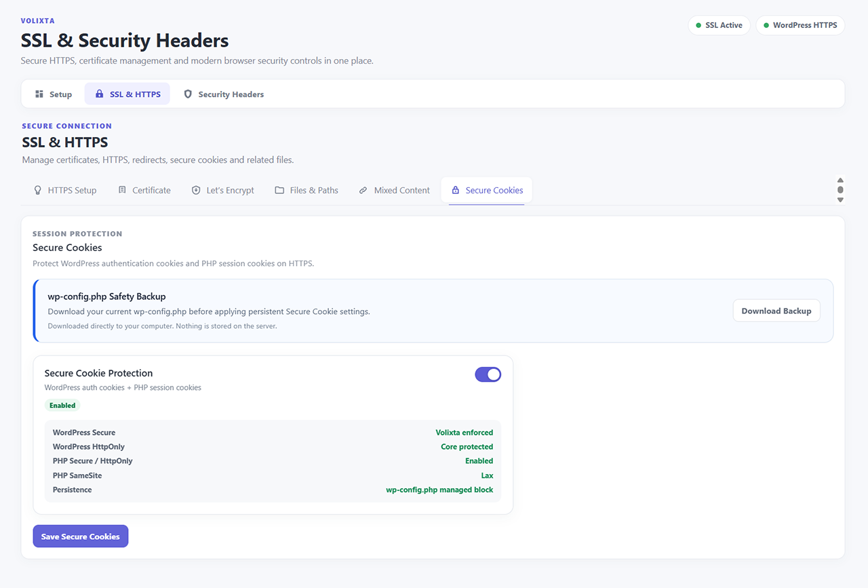Toggle off Secure Cookie Protection switch
This screenshot has width=868, height=588.
coord(488,374)
